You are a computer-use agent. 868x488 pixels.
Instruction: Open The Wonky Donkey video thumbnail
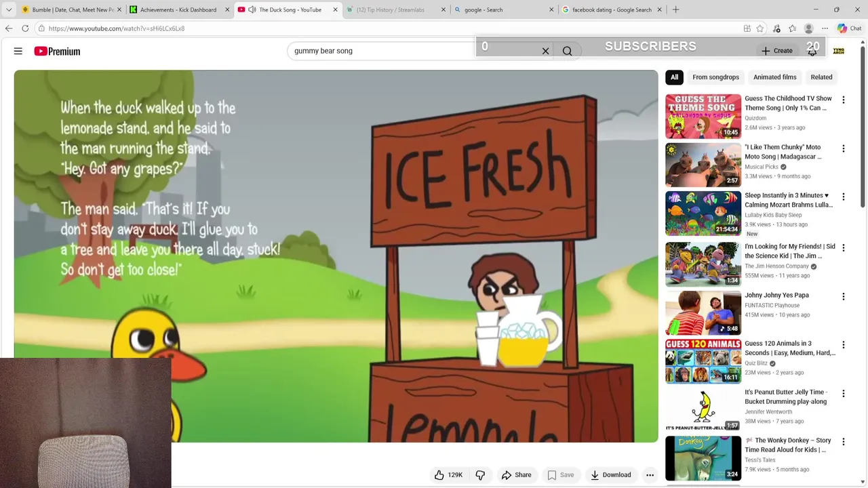(x=703, y=458)
